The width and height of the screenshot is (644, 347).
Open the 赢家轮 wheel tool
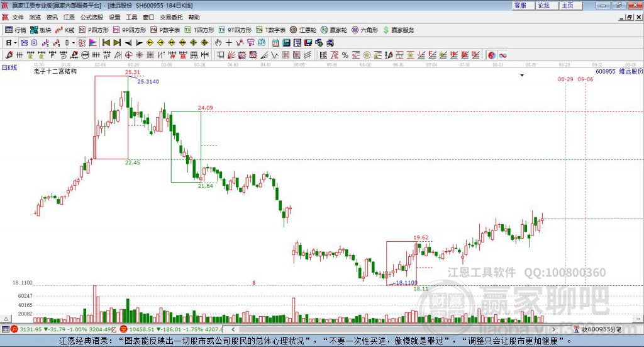tap(334, 30)
